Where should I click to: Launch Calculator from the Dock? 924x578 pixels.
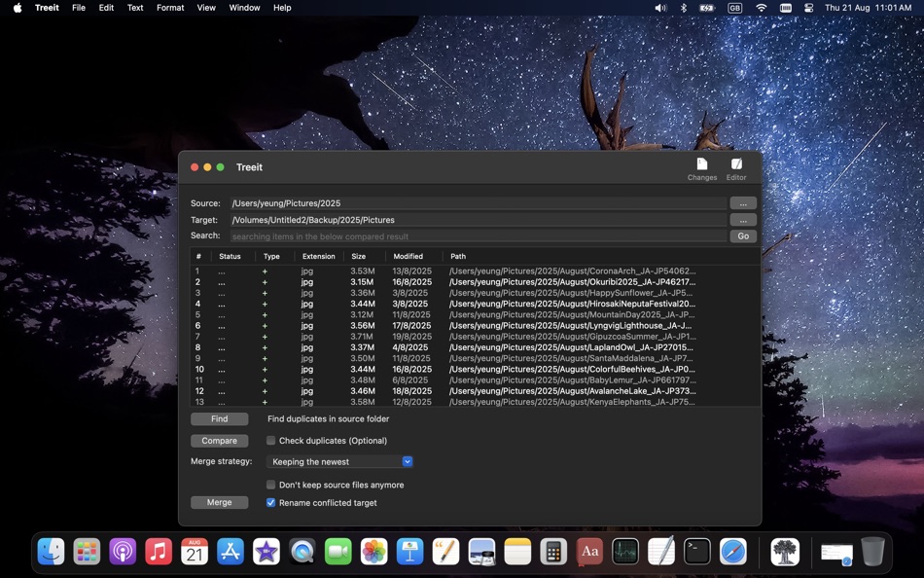pyautogui.click(x=553, y=552)
